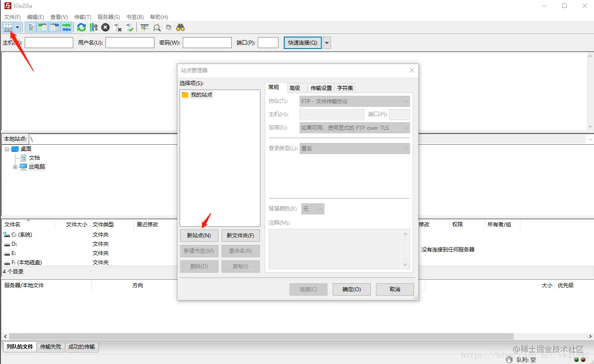Open the 文件(F) menu
Viewport: 594px width, 364px height.
click(12, 17)
